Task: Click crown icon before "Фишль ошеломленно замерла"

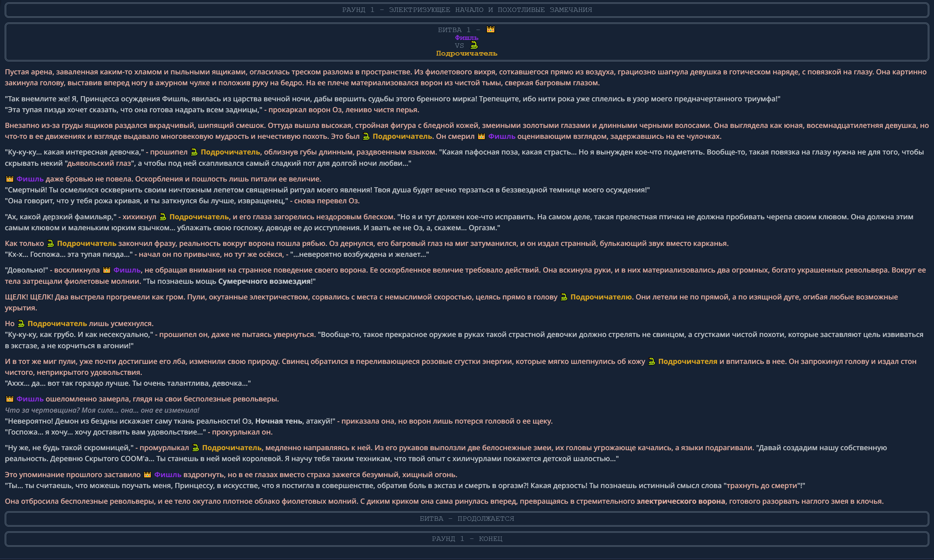Action: [10, 399]
